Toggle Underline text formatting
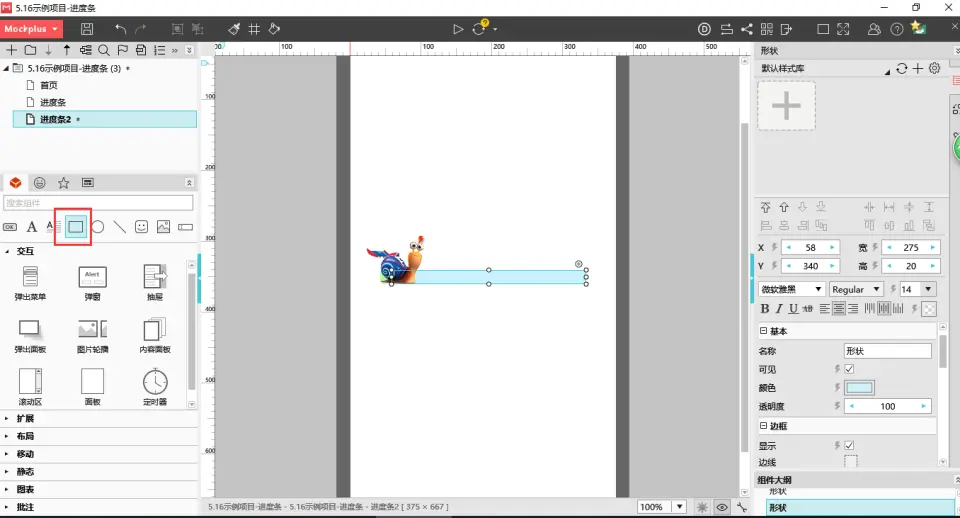 (x=793, y=309)
